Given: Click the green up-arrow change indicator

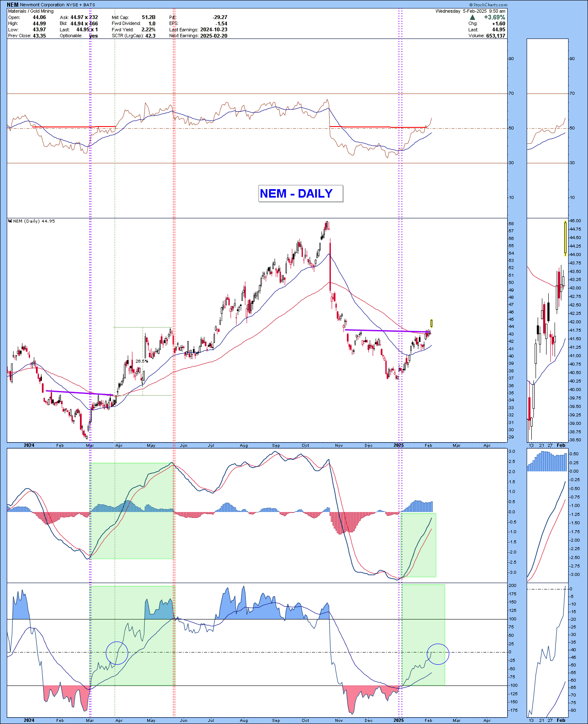Looking at the screenshot, I should pyautogui.click(x=472, y=18).
